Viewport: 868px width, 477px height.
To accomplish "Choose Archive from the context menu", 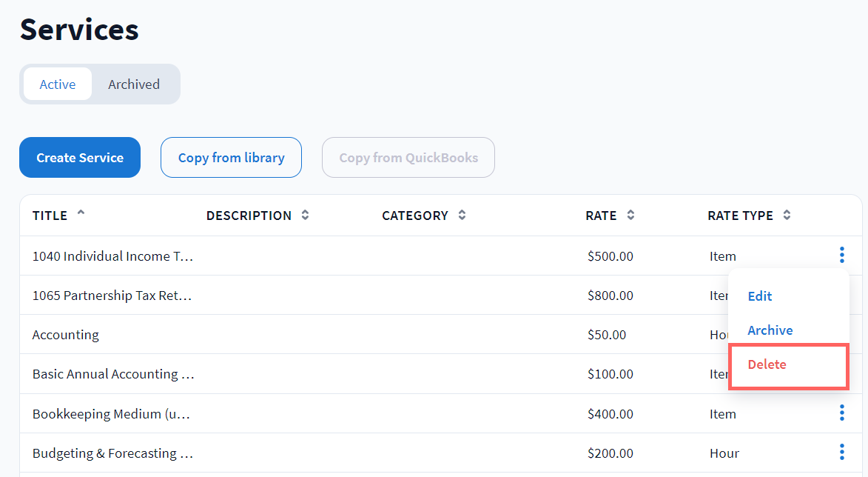I will coord(770,330).
